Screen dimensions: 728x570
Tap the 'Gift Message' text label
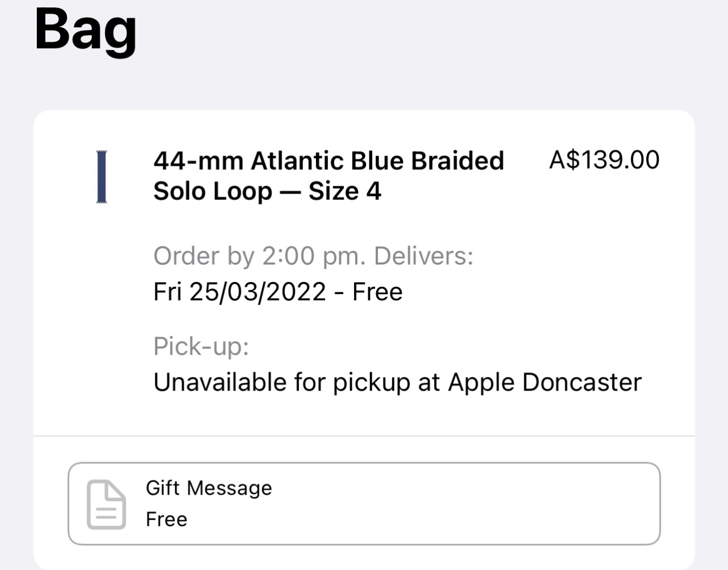click(x=209, y=488)
